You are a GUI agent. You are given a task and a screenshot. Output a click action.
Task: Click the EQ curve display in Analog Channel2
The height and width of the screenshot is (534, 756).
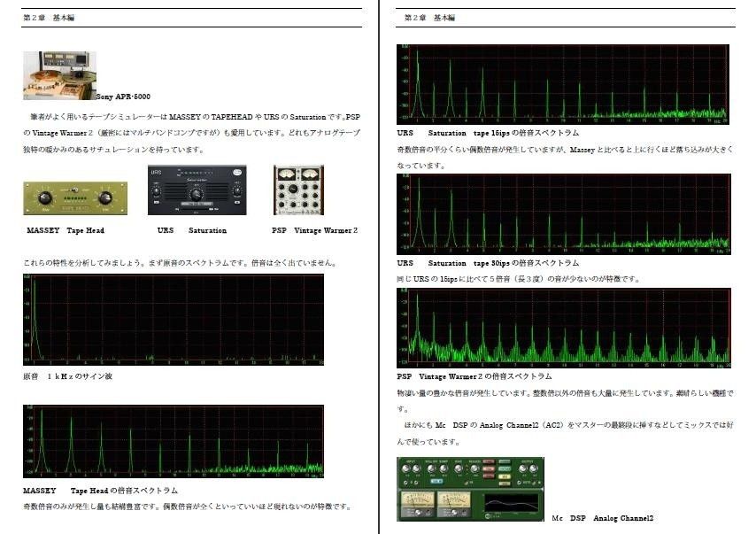(x=512, y=503)
